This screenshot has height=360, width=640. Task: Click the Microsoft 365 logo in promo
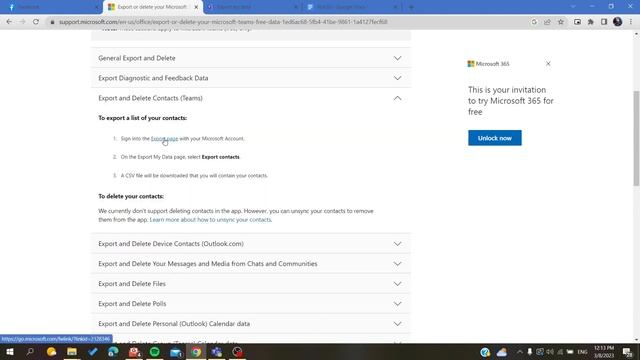[x=489, y=64]
